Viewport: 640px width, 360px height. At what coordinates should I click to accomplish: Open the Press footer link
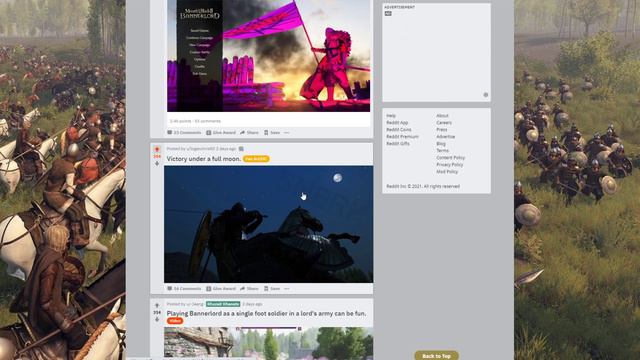click(442, 129)
